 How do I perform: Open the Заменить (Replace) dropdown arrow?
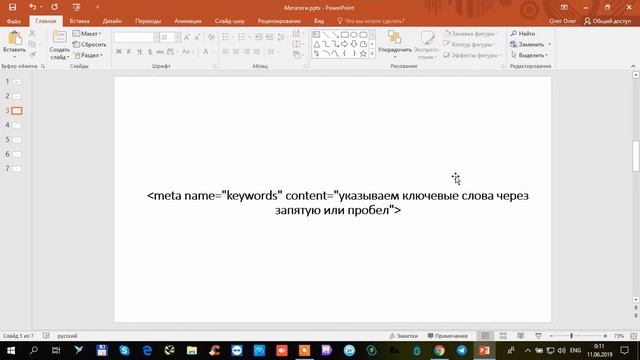pyautogui.click(x=549, y=44)
